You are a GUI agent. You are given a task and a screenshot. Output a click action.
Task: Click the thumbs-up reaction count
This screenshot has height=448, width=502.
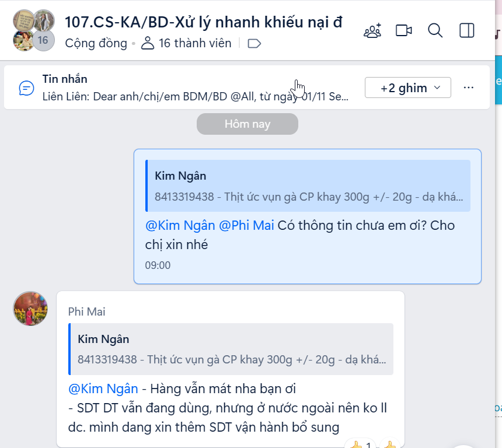[360, 444]
